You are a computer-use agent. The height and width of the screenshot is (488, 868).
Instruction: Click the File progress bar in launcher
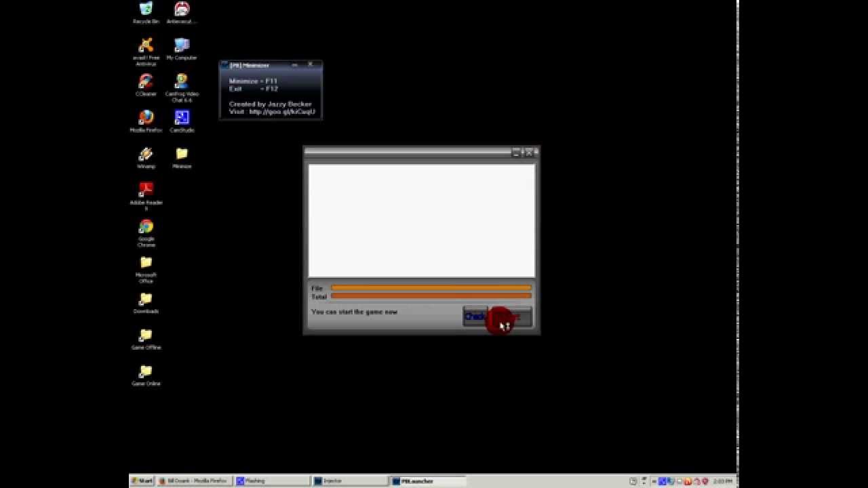point(431,288)
